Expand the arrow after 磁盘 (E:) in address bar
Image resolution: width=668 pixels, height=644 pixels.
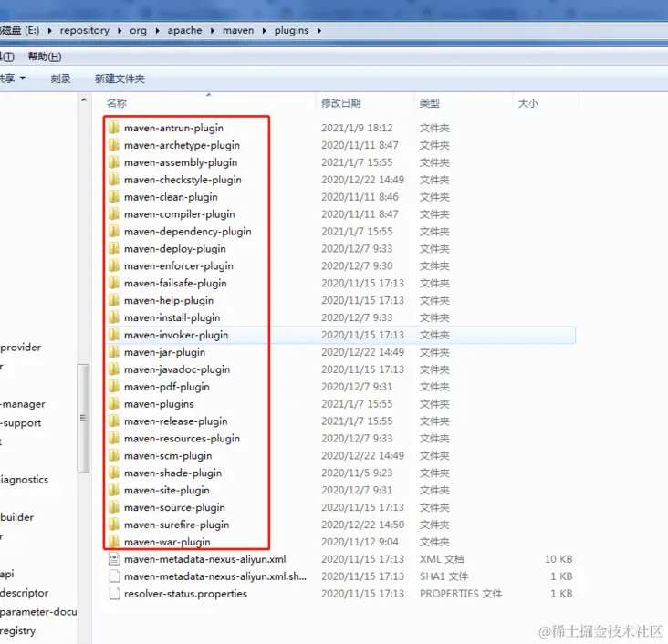tap(50, 31)
